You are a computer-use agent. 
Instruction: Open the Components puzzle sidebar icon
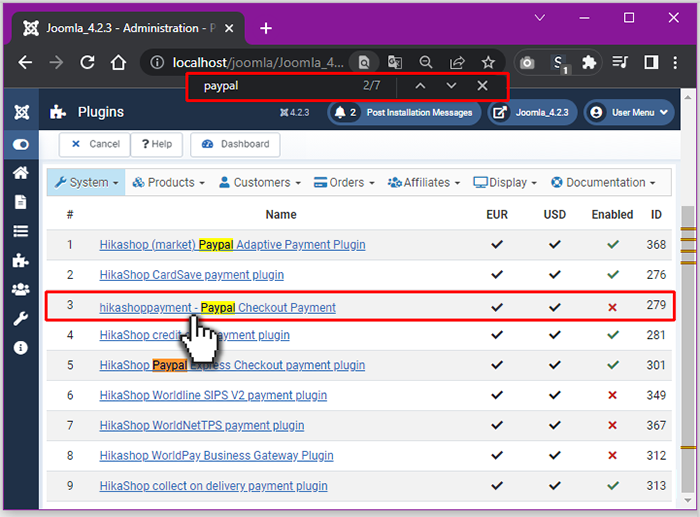point(21,260)
